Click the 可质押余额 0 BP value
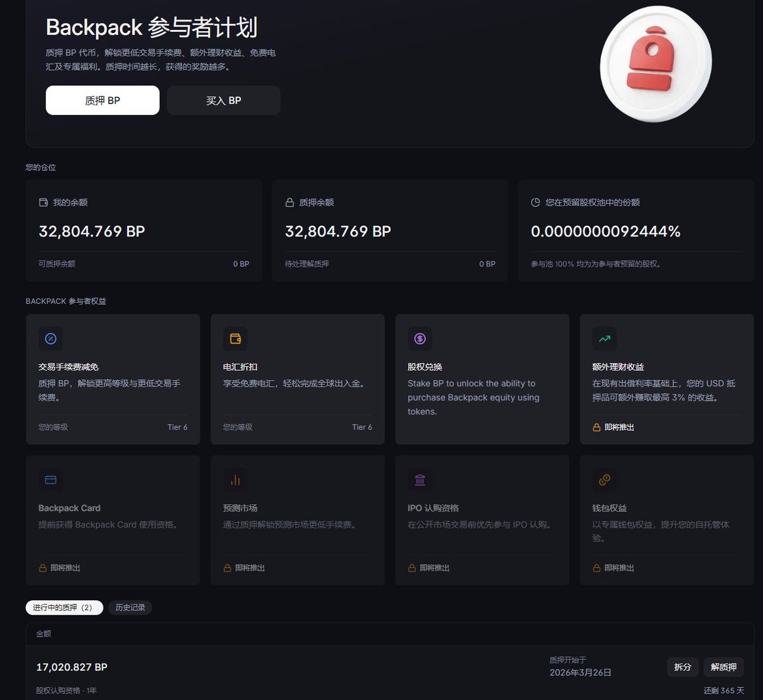The height and width of the screenshot is (700, 763). click(241, 264)
